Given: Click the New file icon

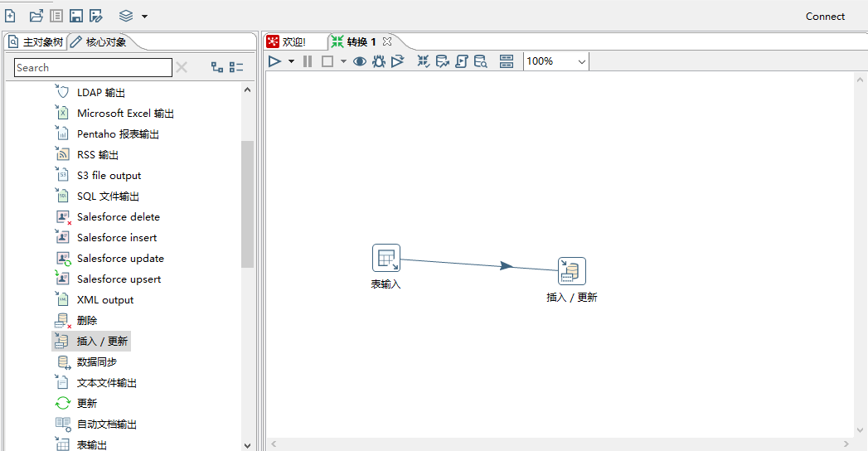Looking at the screenshot, I should tap(10, 16).
